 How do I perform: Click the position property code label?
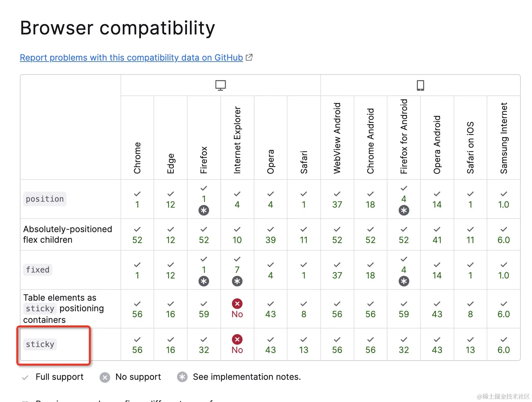[x=45, y=199]
